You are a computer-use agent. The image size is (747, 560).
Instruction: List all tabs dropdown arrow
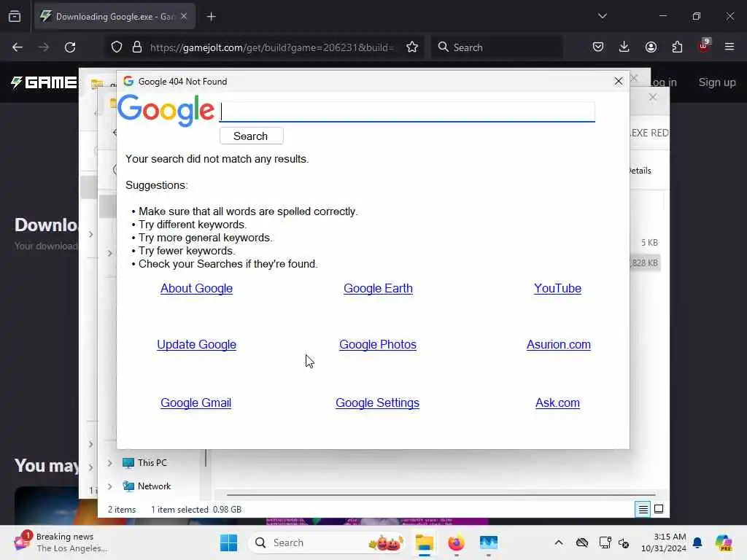coord(603,16)
